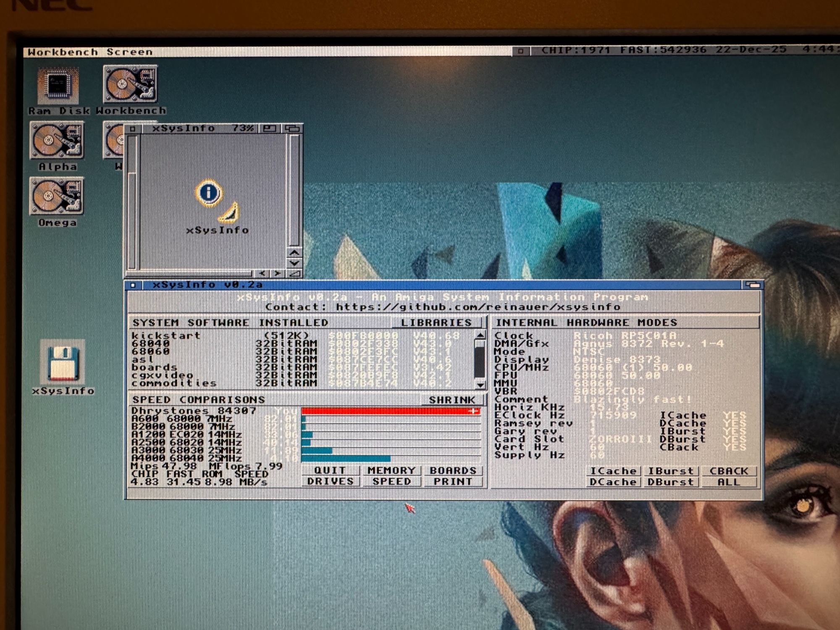Cycle the LIBRARIES software list selector
Screen dimensions: 840x630
click(x=436, y=323)
